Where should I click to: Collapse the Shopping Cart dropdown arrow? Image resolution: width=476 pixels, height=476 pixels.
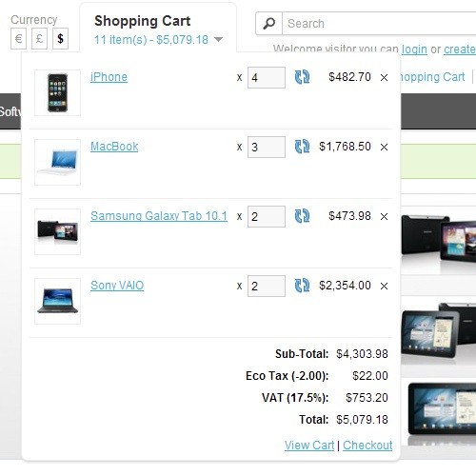coord(218,39)
